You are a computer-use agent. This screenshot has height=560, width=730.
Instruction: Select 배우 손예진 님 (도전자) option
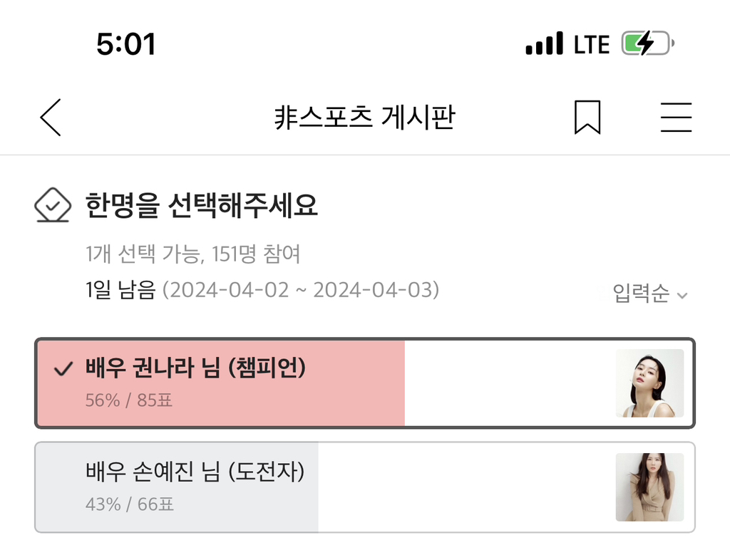tap(365, 487)
